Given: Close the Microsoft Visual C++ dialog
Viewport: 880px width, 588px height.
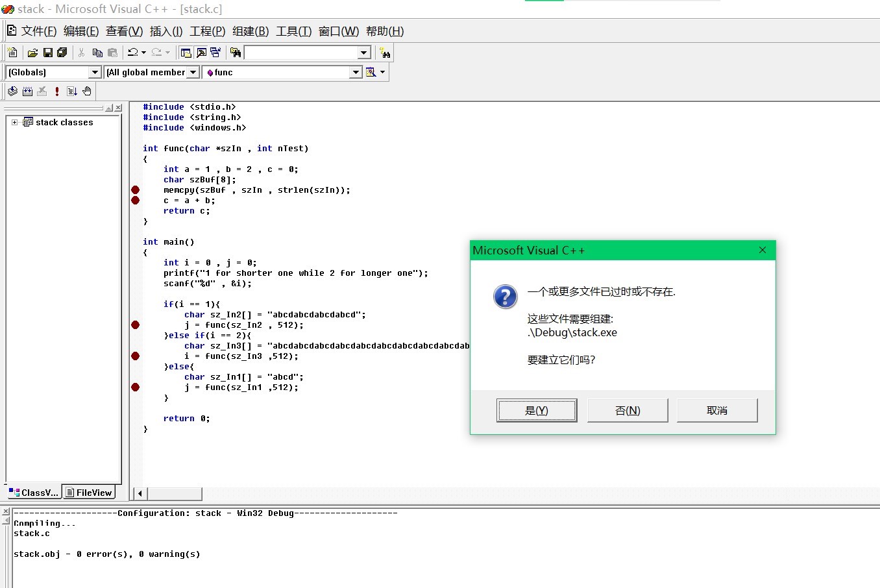Looking at the screenshot, I should click(x=763, y=250).
